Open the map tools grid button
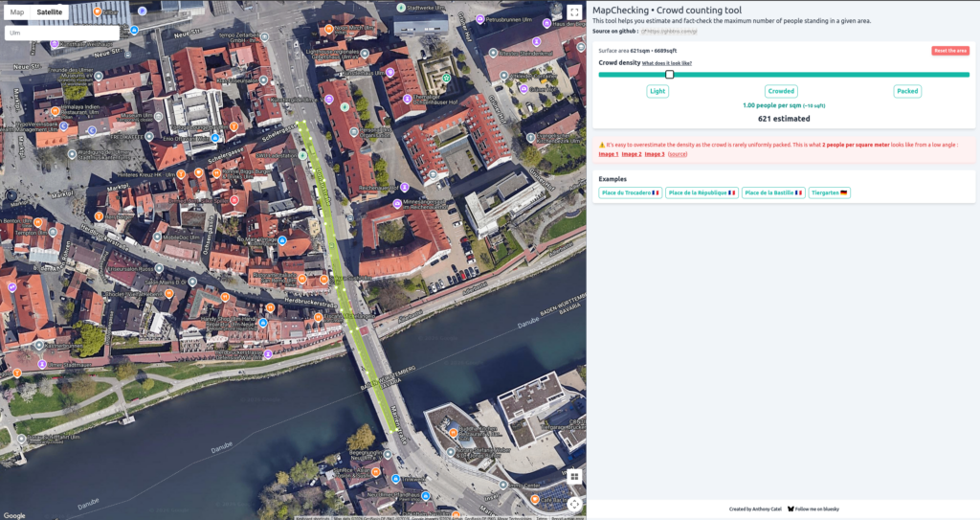The width and height of the screenshot is (980, 520). click(x=574, y=476)
